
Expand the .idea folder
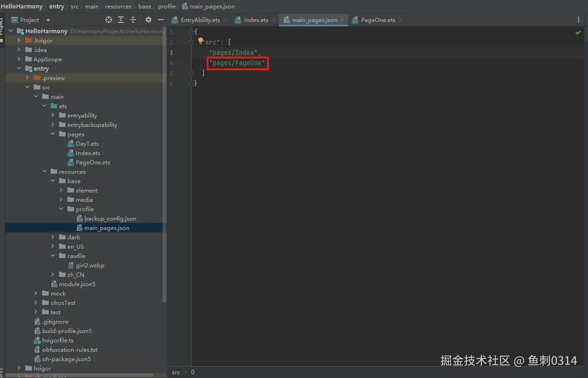tap(19, 50)
